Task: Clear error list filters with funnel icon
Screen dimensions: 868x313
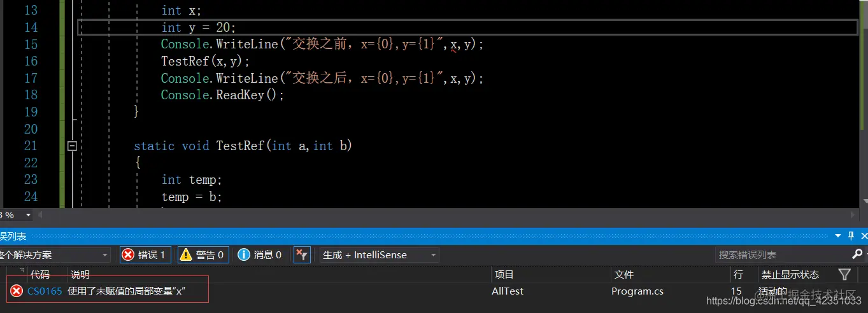Action: [x=302, y=255]
